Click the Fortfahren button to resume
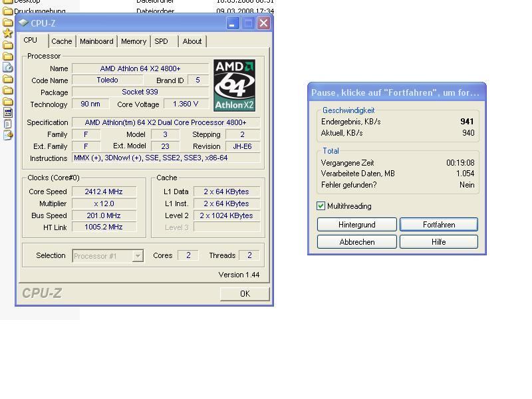 click(439, 225)
